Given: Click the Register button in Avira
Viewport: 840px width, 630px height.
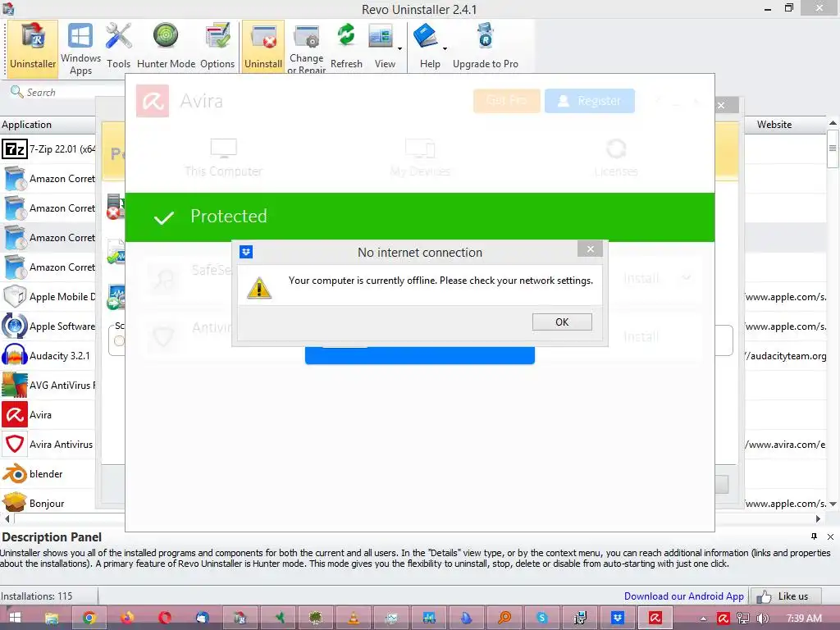Looking at the screenshot, I should point(589,101).
